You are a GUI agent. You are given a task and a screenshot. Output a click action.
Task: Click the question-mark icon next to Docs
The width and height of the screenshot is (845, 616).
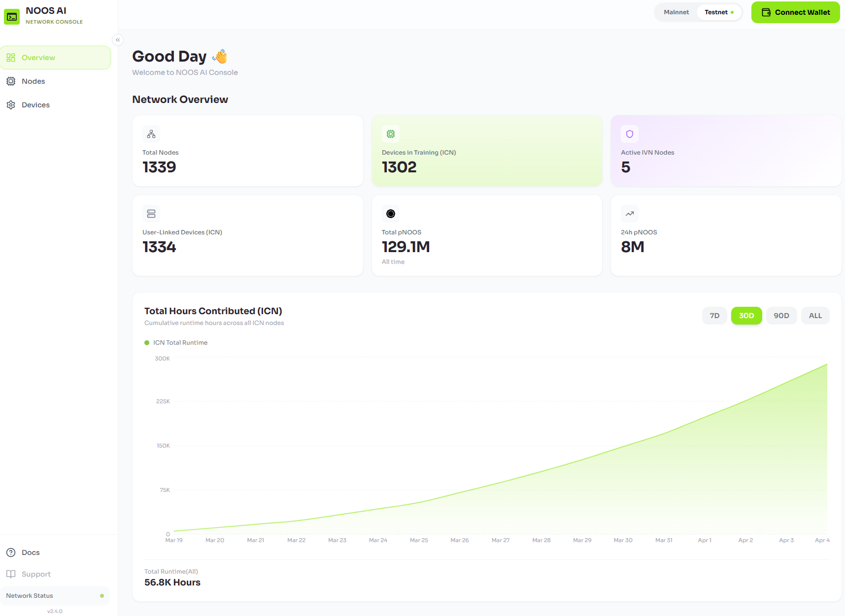tap(11, 552)
